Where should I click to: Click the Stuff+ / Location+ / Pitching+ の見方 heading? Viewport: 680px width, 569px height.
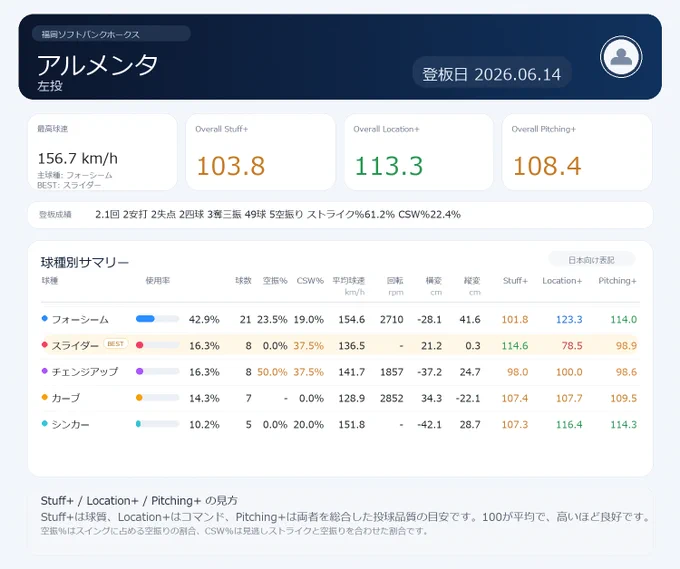[x=139, y=500]
